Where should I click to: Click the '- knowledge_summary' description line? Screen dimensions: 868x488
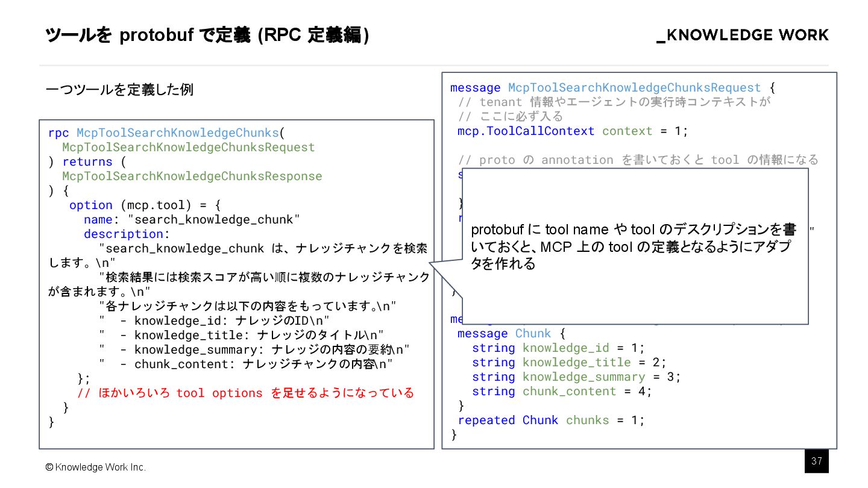[254, 349]
